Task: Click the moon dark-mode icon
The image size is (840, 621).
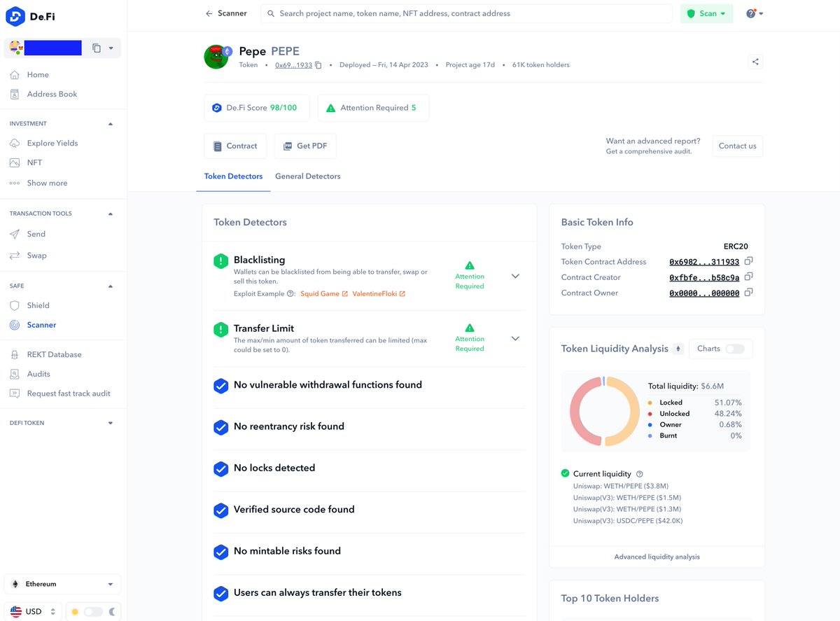Action: [112, 612]
